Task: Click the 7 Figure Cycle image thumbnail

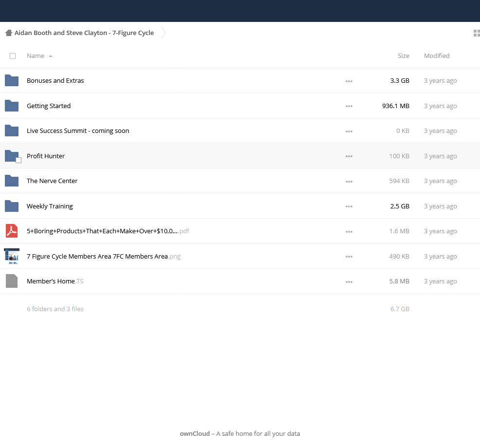Action: point(12,256)
